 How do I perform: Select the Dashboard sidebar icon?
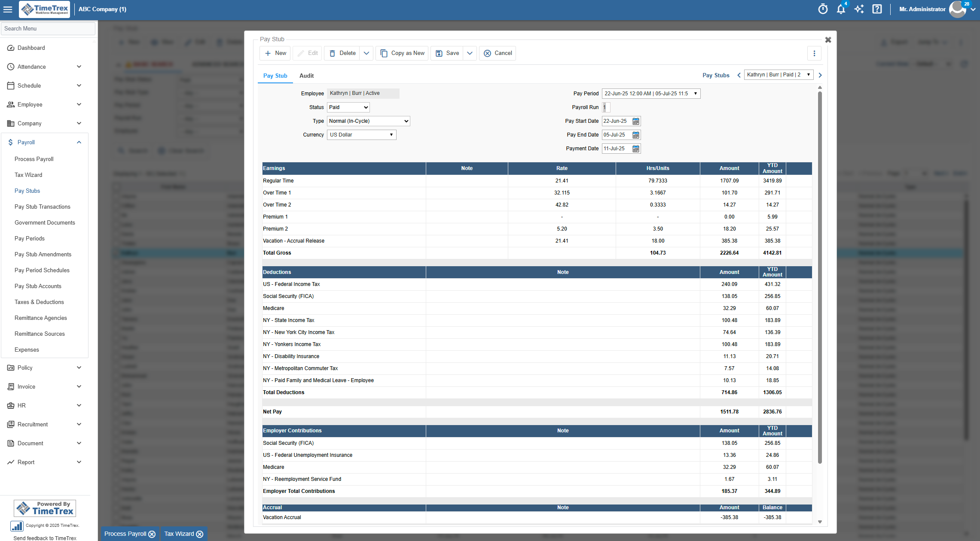pyautogui.click(x=11, y=48)
